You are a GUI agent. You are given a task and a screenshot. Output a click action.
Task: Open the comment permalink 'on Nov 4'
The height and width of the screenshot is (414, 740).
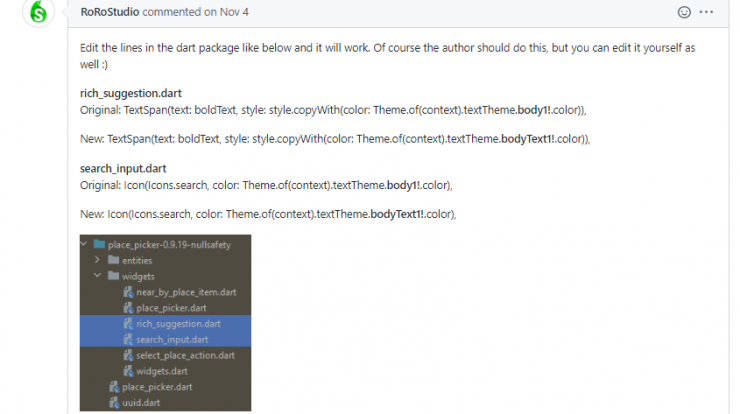pyautogui.click(x=226, y=12)
